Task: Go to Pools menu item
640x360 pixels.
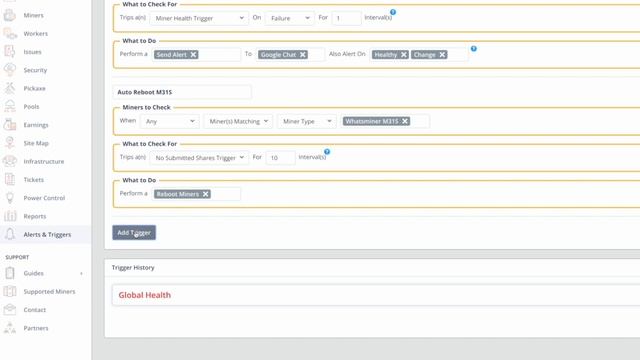Action: [x=31, y=107]
